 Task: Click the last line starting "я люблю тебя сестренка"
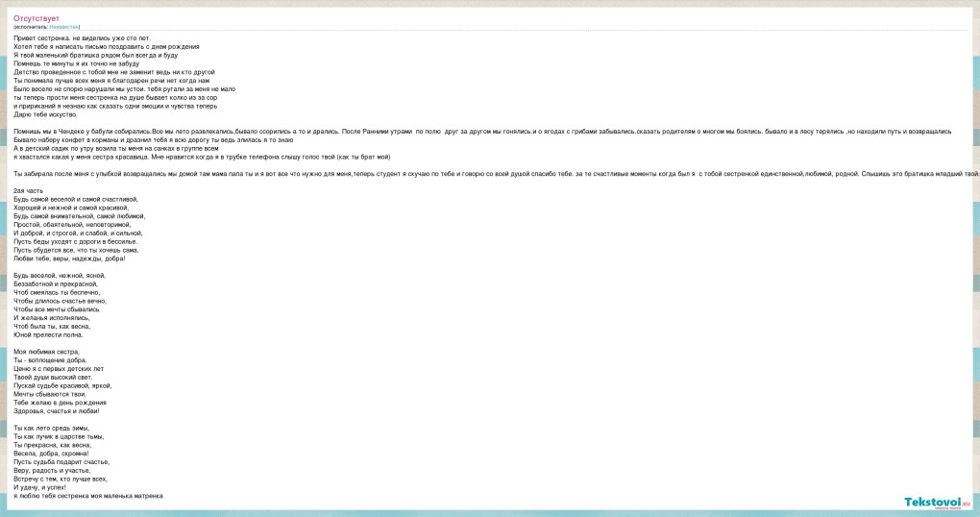(88, 495)
